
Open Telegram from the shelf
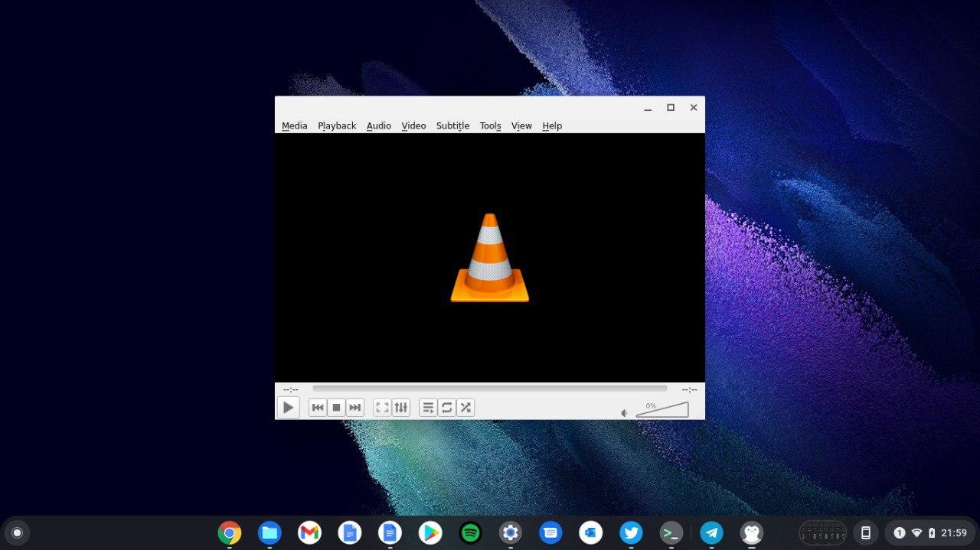click(x=711, y=532)
